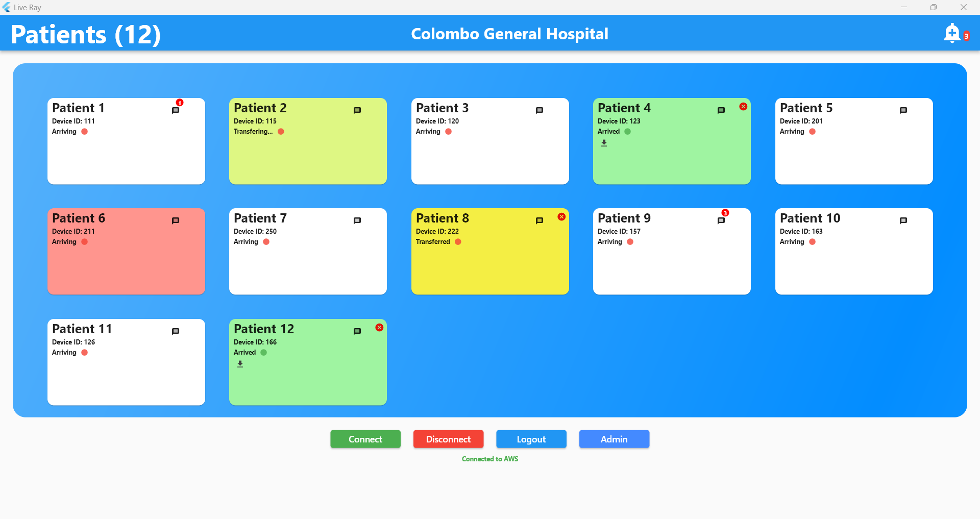Click the red Disconnect button
Viewport: 980px width, 519px height.
tap(448, 439)
